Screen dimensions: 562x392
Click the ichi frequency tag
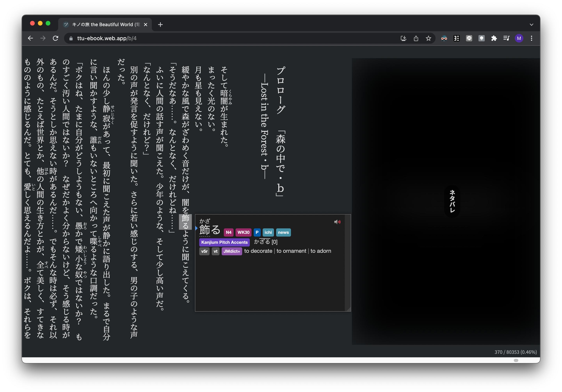(268, 232)
